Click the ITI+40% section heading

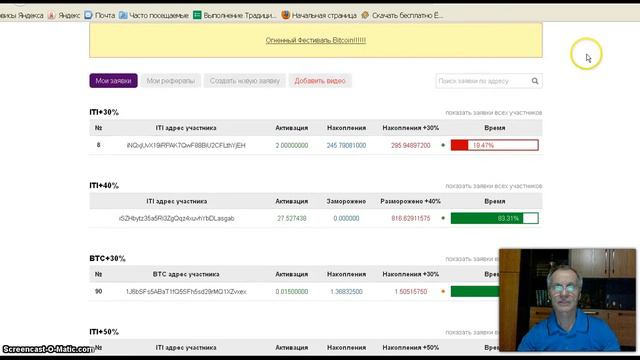click(x=104, y=186)
